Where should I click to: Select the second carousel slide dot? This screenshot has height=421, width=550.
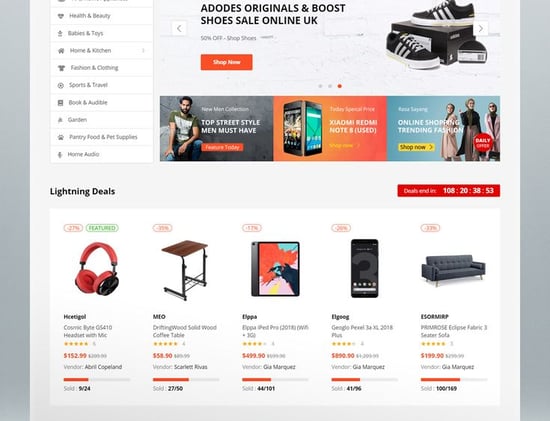tap(330, 86)
